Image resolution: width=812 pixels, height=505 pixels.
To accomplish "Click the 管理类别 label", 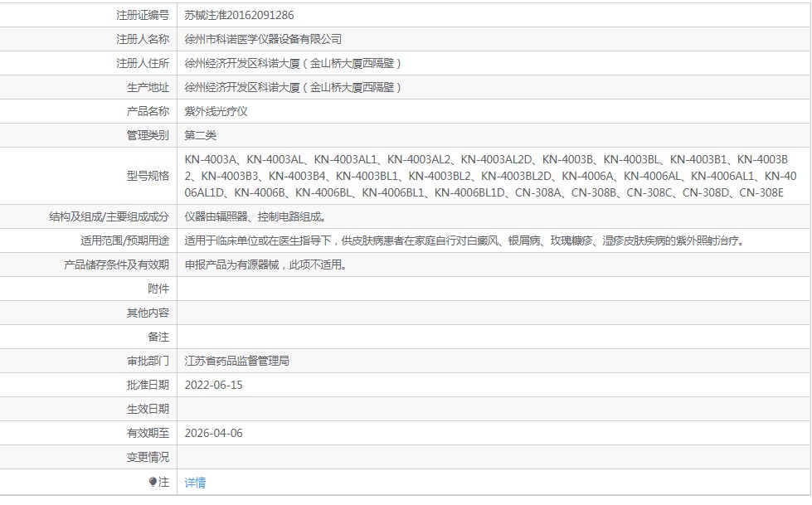I will pos(148,135).
